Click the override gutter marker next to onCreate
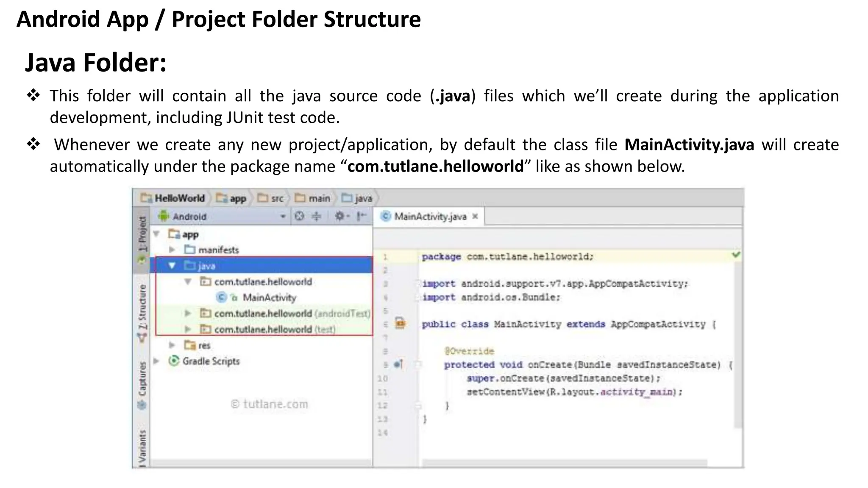Viewport: 868px width, 488px height. pyautogui.click(x=398, y=364)
